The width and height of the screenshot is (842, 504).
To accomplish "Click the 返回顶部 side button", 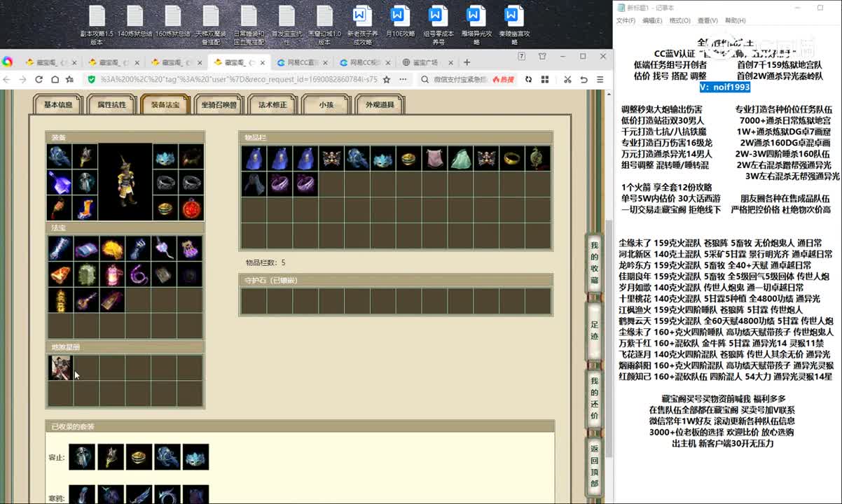I will click(x=594, y=465).
